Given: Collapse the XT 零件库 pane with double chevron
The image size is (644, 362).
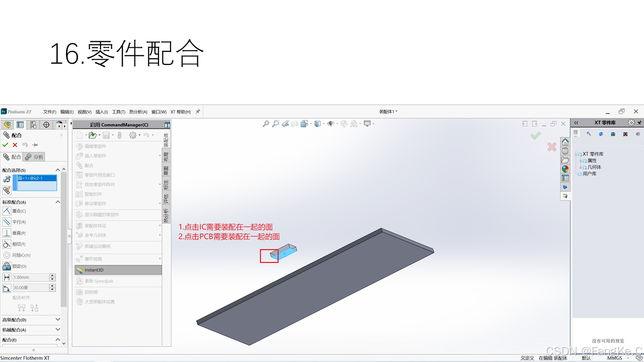Looking at the screenshot, I should pyautogui.click(x=577, y=123).
